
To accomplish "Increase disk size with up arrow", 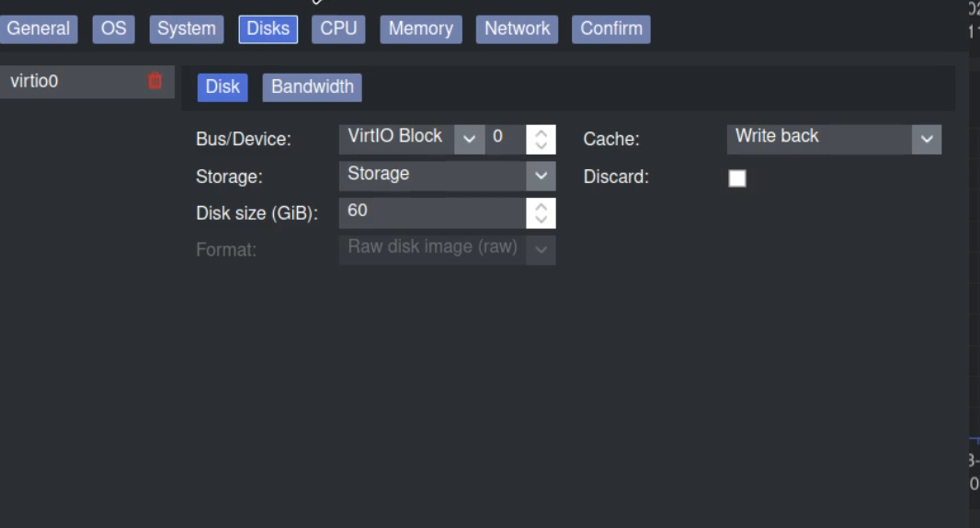I will (541, 206).
